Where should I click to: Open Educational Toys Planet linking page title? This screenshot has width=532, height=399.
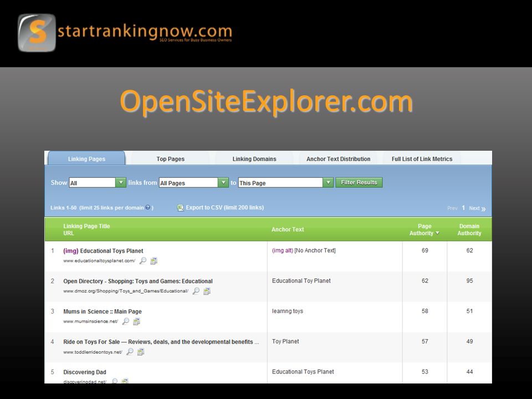(103, 250)
